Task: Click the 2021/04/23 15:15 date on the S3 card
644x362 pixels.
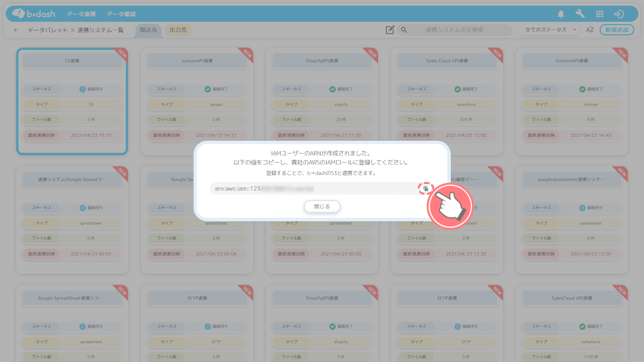Action: (91, 135)
